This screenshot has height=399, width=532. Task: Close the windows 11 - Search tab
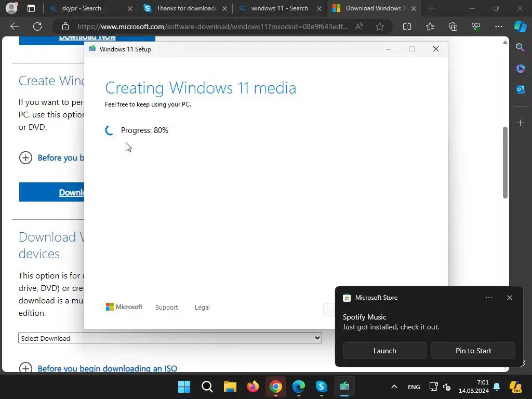click(x=319, y=8)
